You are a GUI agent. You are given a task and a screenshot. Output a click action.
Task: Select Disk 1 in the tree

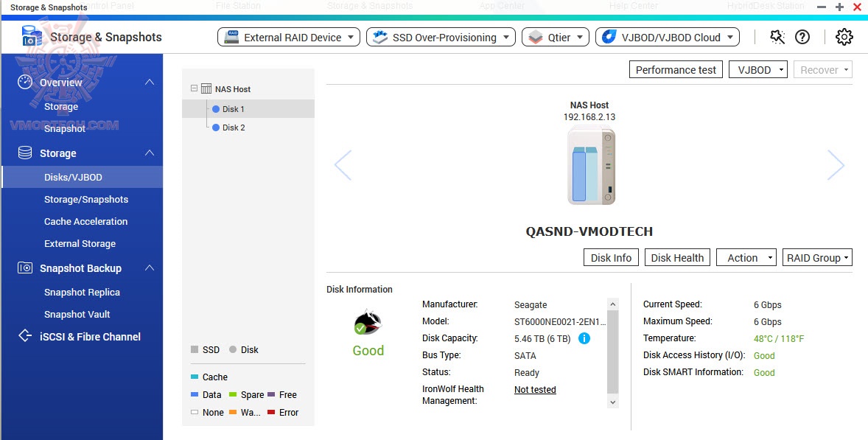click(x=248, y=109)
